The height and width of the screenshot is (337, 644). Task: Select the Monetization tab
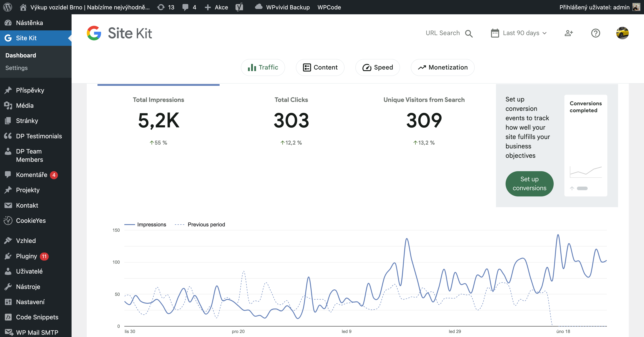(x=443, y=67)
